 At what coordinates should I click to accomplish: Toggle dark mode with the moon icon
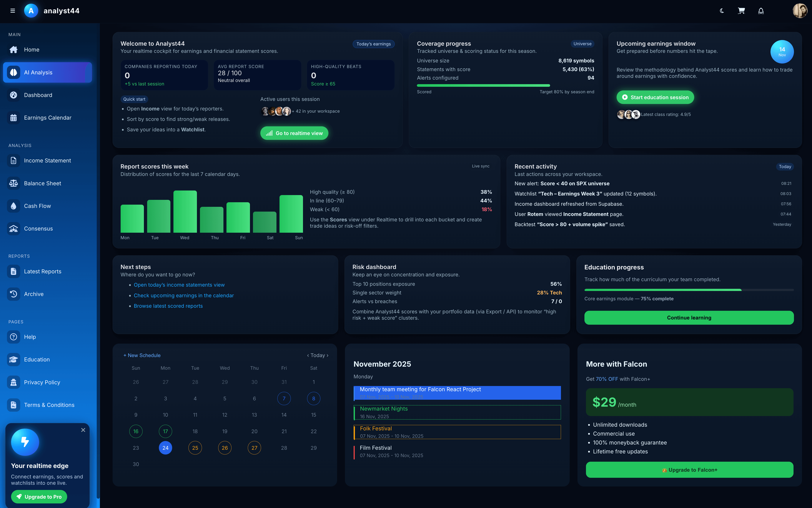722,10
